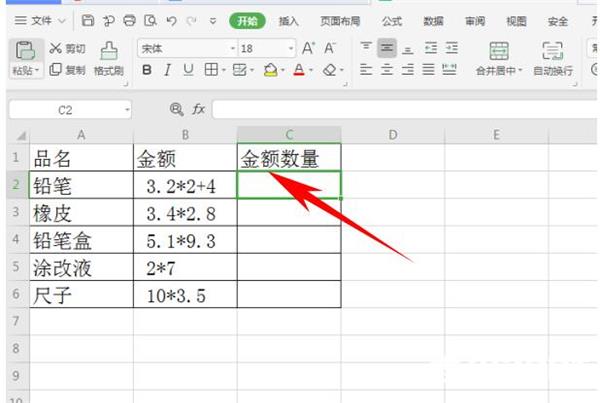
Task: Click the select-all corner triangle
Action: coord(21,135)
